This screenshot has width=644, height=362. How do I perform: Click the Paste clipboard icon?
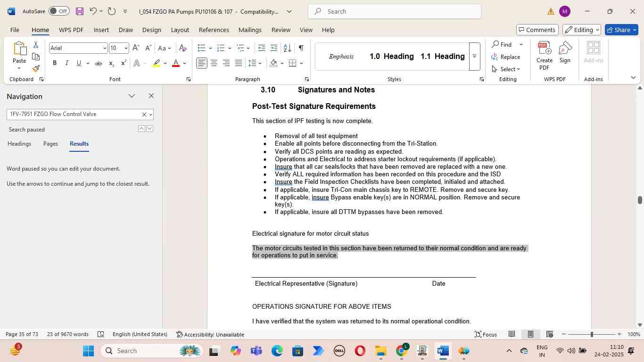click(x=19, y=49)
